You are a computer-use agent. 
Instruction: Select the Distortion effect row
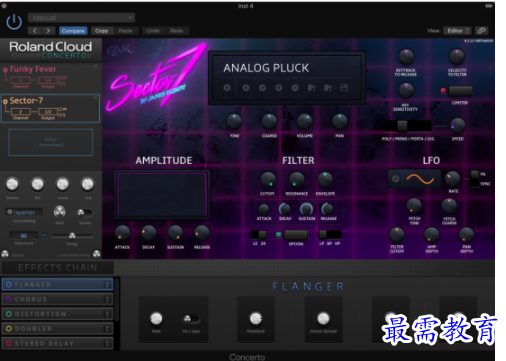(57, 314)
